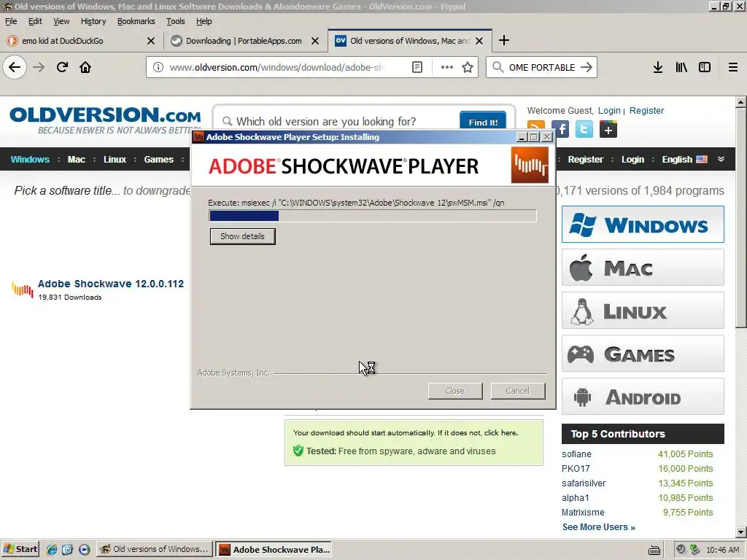
Task: Open the hamburger application menu
Action: (x=732, y=67)
